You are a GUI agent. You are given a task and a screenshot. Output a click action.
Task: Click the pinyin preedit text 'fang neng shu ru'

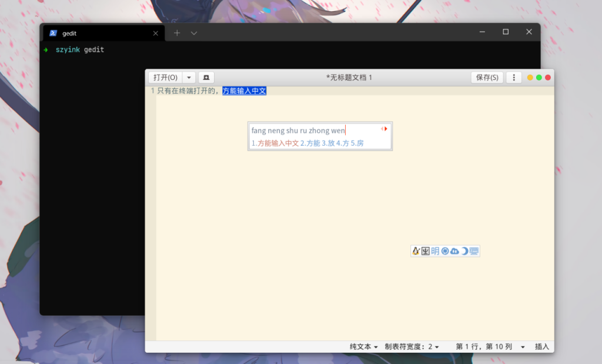(279, 131)
